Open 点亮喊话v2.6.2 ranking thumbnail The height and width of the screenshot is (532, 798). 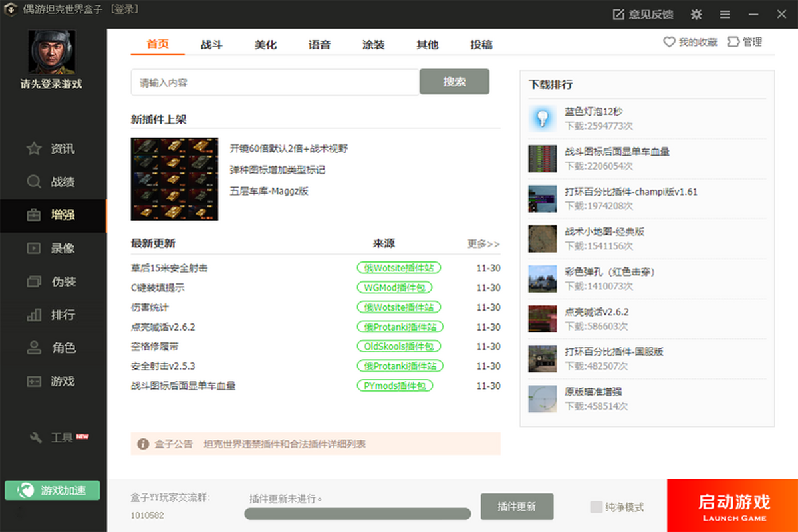click(542, 319)
